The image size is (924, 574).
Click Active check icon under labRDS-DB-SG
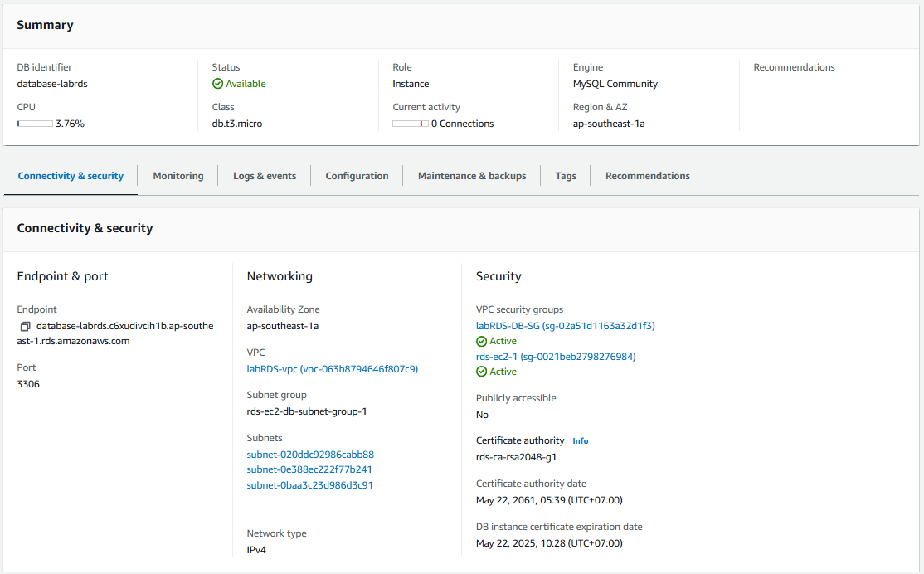481,342
